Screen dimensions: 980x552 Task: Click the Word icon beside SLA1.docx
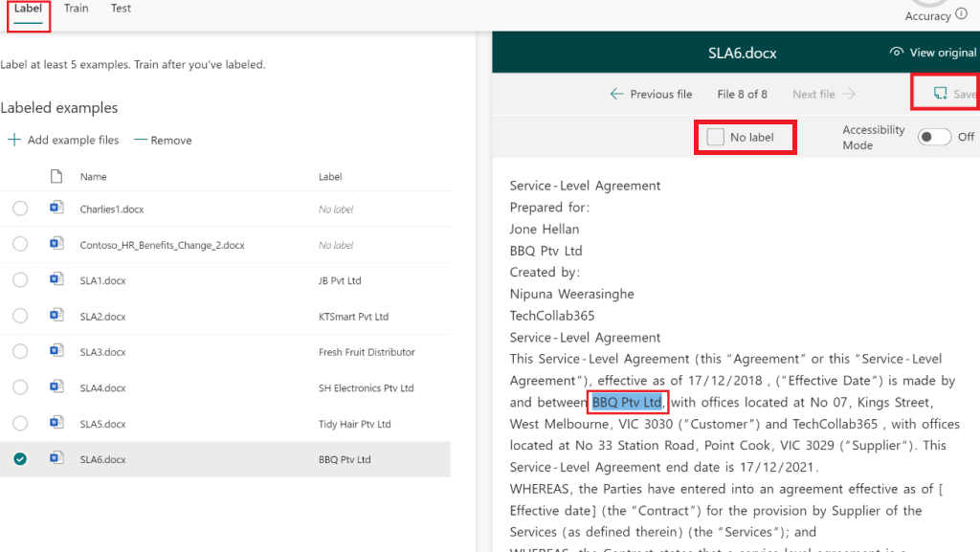(56, 280)
